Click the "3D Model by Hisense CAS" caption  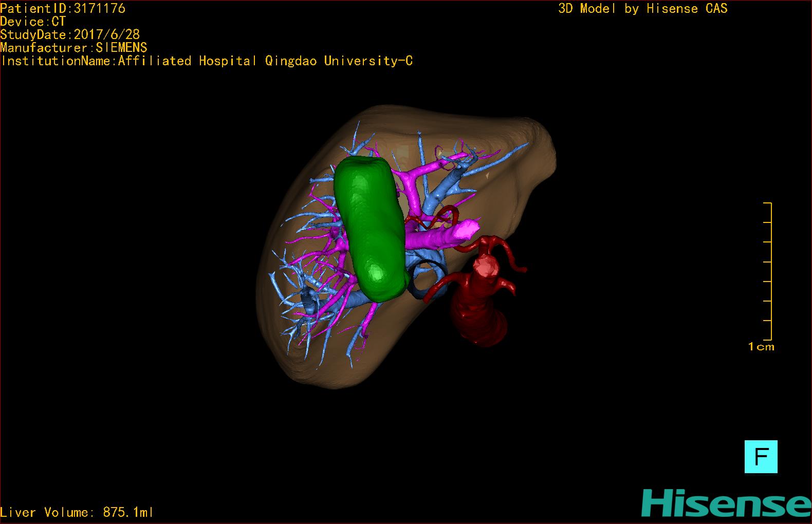pyautogui.click(x=643, y=9)
